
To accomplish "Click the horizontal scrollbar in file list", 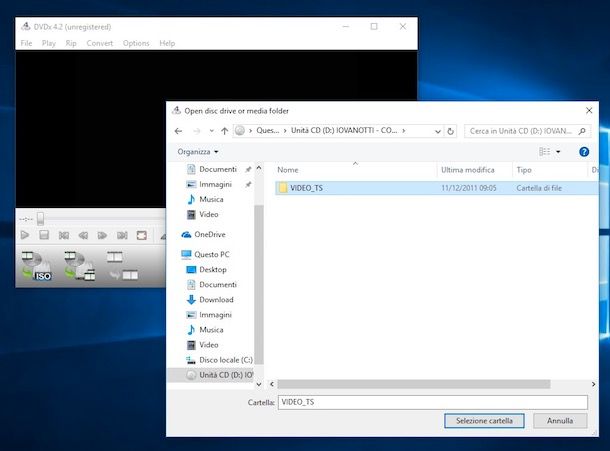I will [x=414, y=384].
